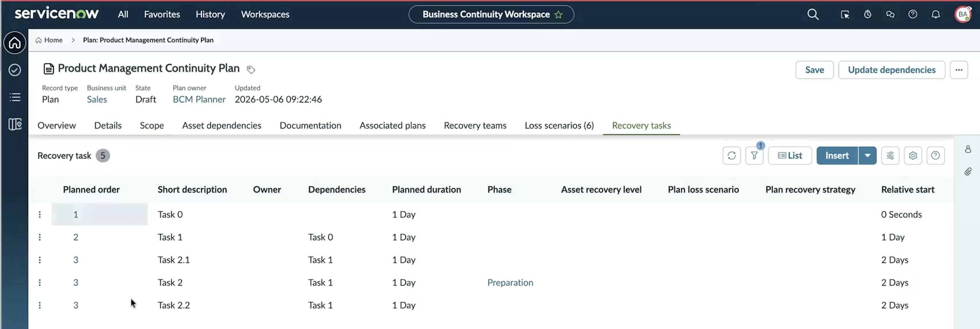Viewport: 980px width, 329px height.
Task: Open planned order 1 record link
Action: (76, 215)
